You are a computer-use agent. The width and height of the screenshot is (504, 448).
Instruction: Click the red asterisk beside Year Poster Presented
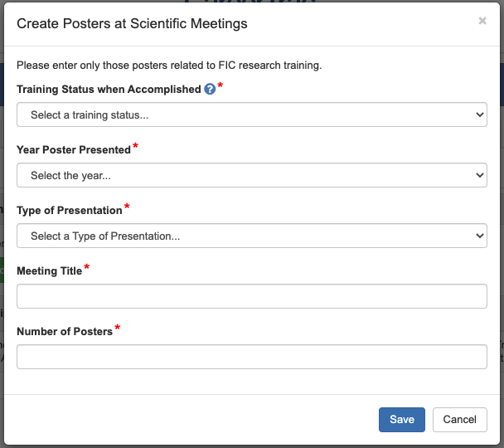click(x=136, y=148)
